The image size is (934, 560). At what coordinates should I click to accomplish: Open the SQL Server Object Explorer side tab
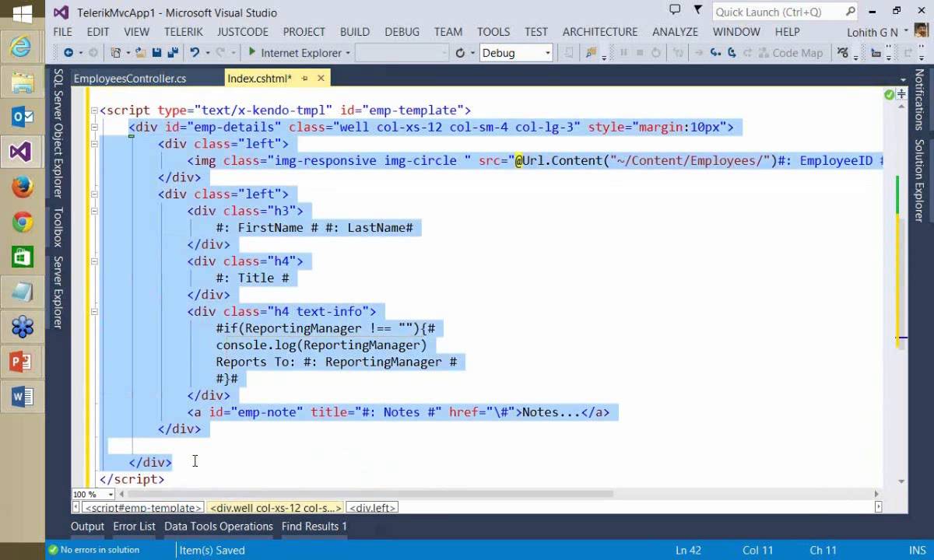click(x=58, y=133)
